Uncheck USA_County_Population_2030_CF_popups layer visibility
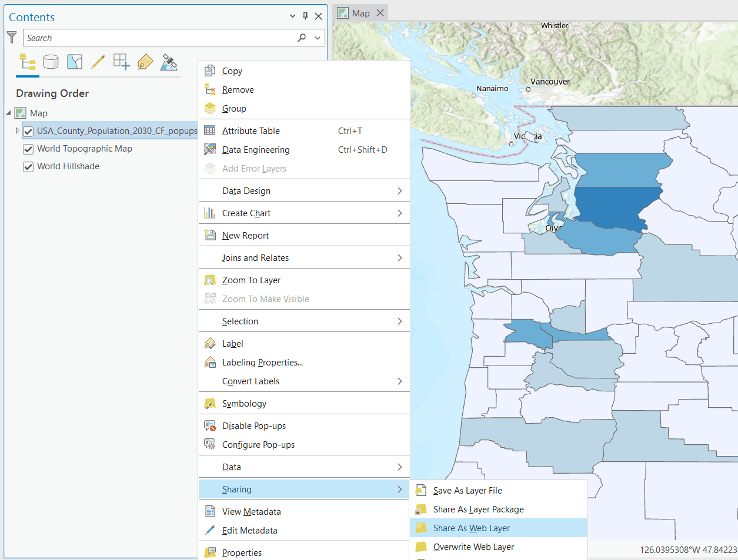Image resolution: width=738 pixels, height=560 pixels. pos(28,131)
